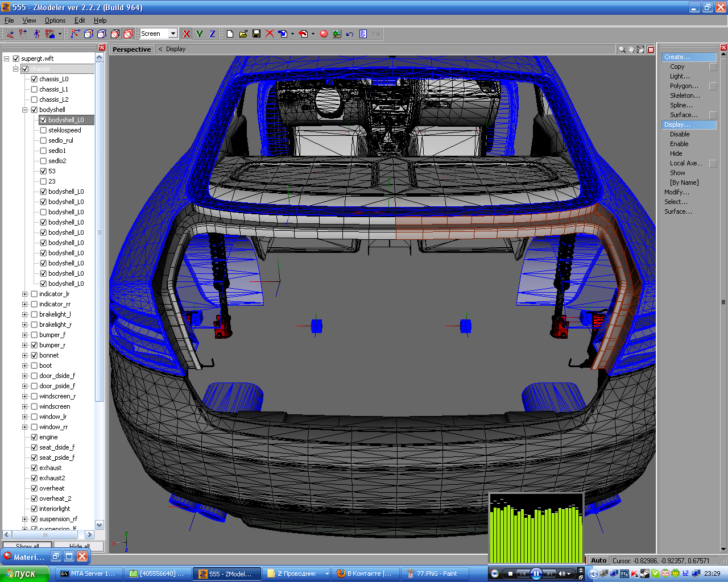Viewport: 728px width, 582px height.
Task: Open the Options menu
Action: click(x=55, y=20)
